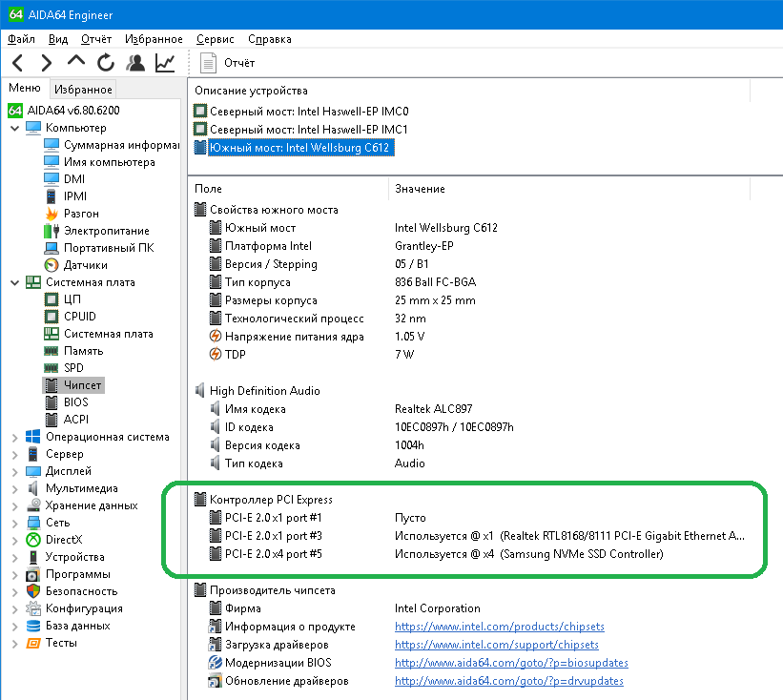This screenshot has height=700, width=783.
Task: Open the Сервис menu
Action: pyautogui.click(x=216, y=39)
